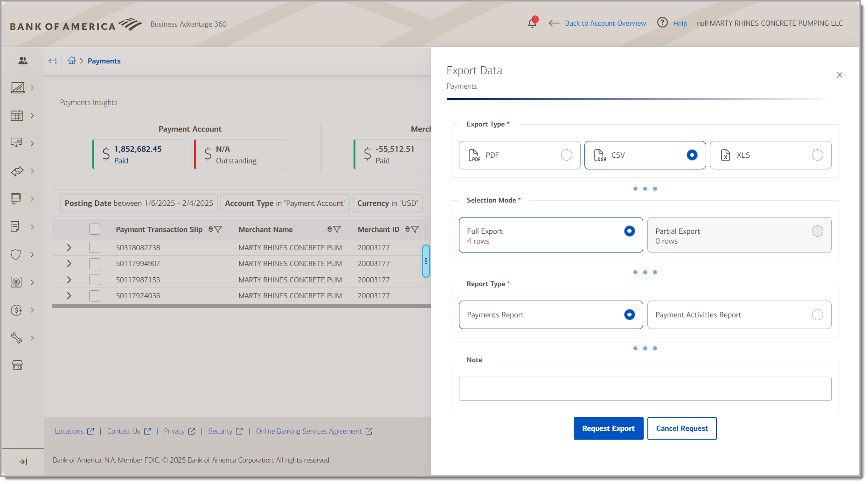Expand the wrench sidebar menu chevron
Screen dimensions: 868x484
[32, 338]
